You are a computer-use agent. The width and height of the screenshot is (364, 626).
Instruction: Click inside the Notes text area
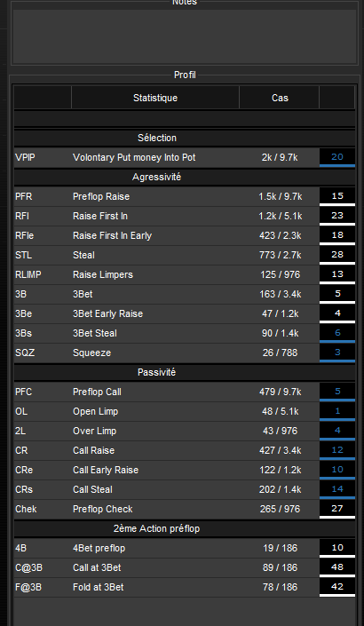(x=185, y=36)
